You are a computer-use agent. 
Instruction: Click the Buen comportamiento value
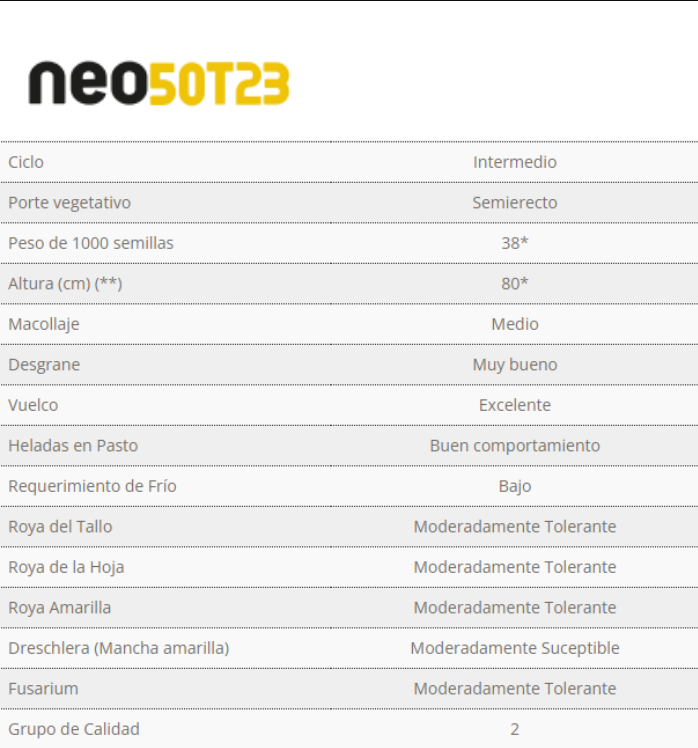point(515,446)
